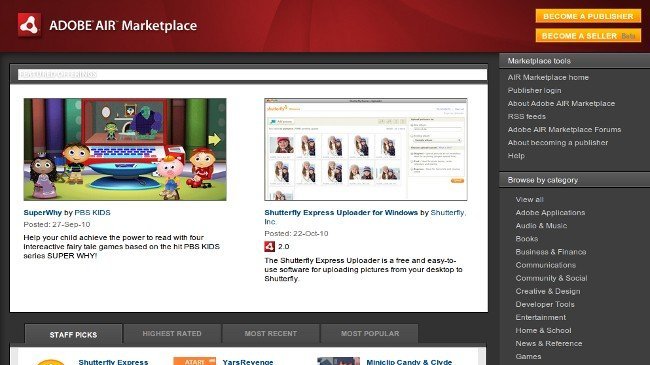The image size is (650, 365).
Task: Browse the Entertainment category
Action: tap(541, 317)
